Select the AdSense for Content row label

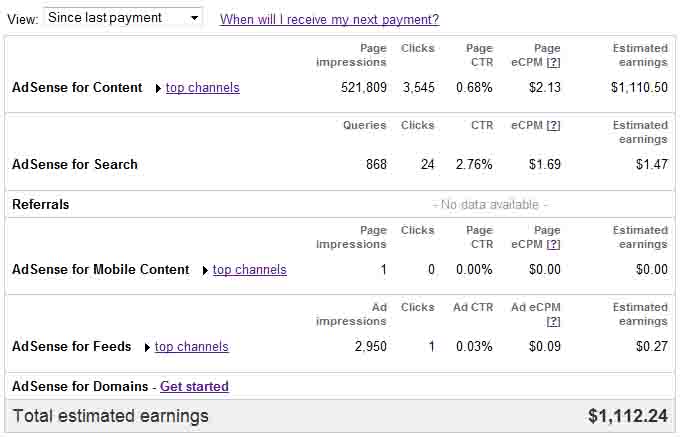tap(77, 88)
